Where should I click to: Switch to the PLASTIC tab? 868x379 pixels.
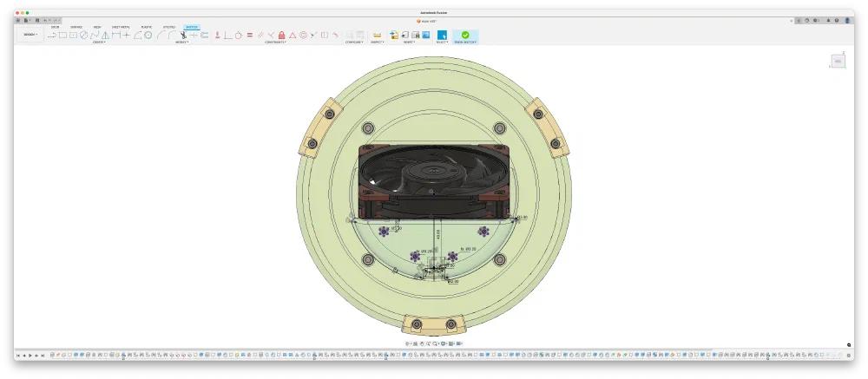(147, 27)
